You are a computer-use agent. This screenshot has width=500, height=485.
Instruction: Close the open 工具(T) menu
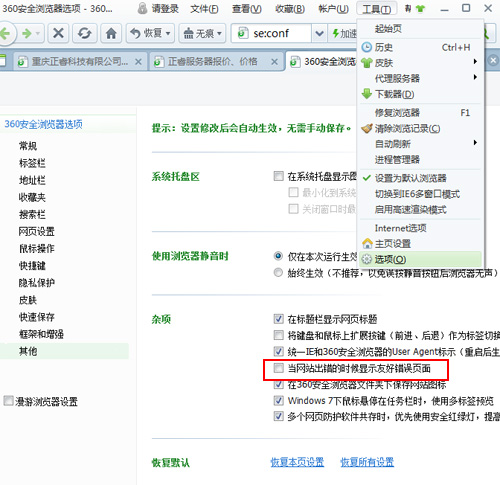point(377,9)
